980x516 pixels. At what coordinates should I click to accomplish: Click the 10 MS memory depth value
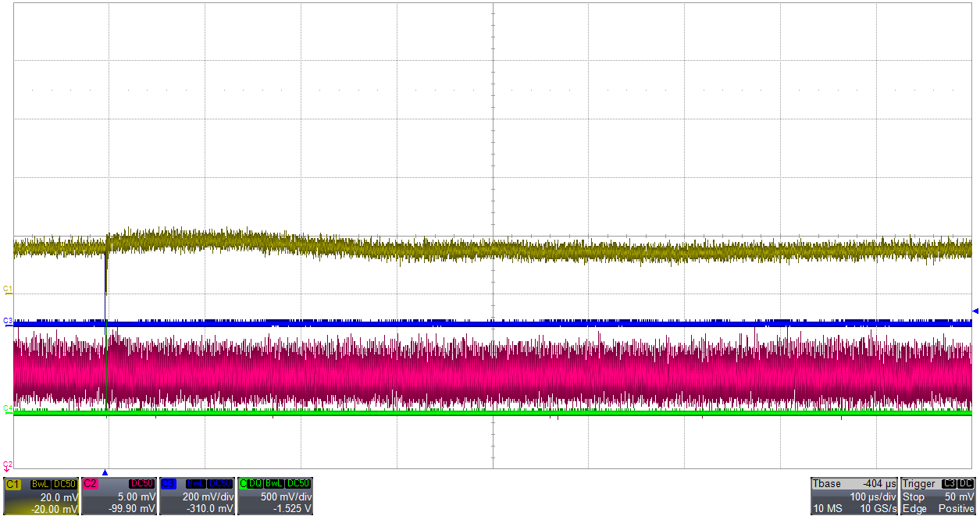[x=828, y=508]
